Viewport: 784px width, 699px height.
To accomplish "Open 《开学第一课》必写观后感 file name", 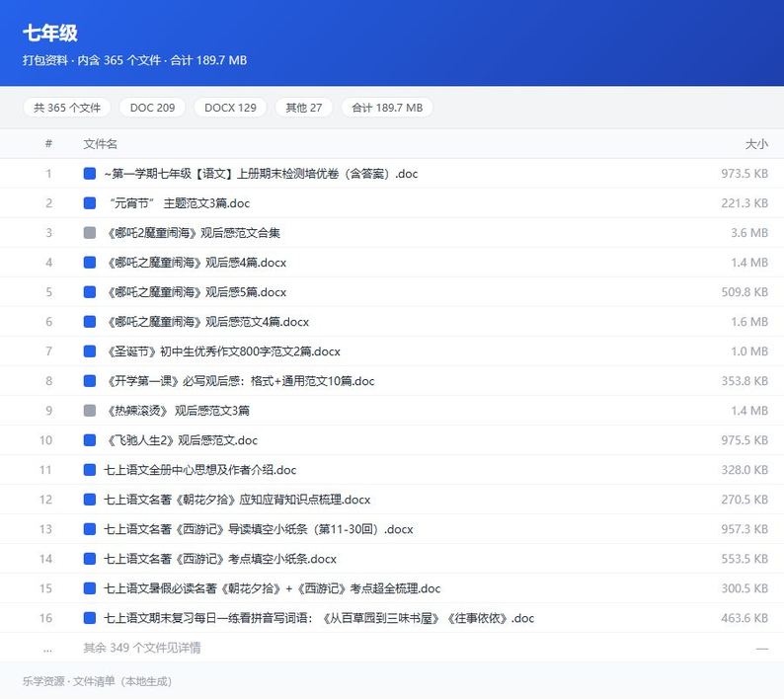I will 239,381.
